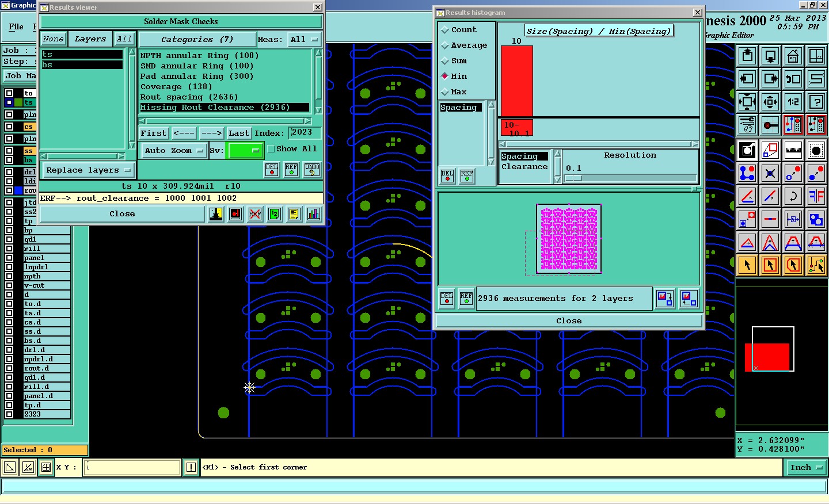Click the blue connected-dots tool icon
This screenshot has height=504, width=829.
(747, 173)
